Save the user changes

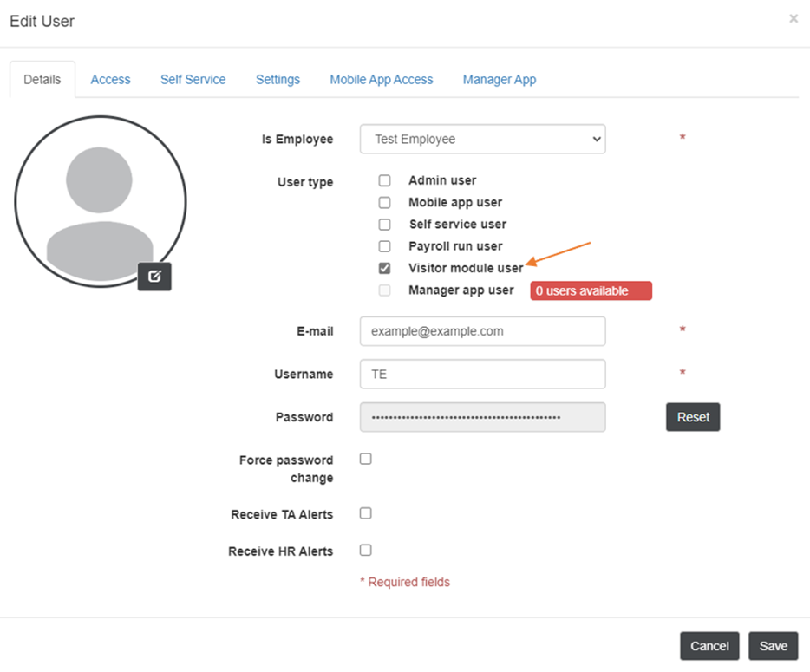(773, 646)
